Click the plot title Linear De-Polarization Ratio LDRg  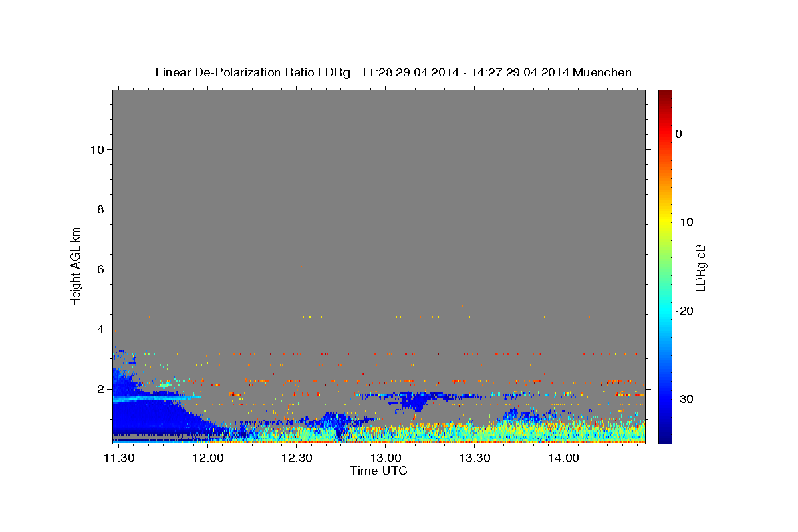tap(253, 72)
